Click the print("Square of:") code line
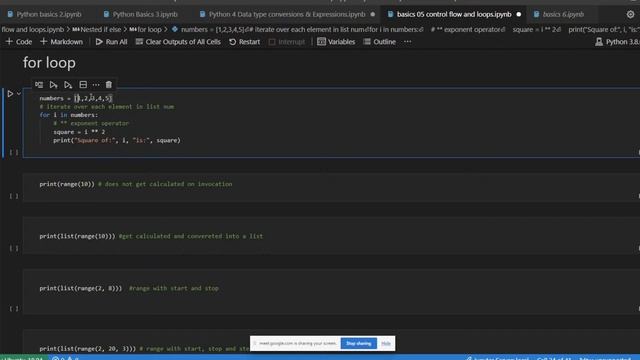Image resolution: width=640 pixels, height=360 pixels. coord(117,140)
